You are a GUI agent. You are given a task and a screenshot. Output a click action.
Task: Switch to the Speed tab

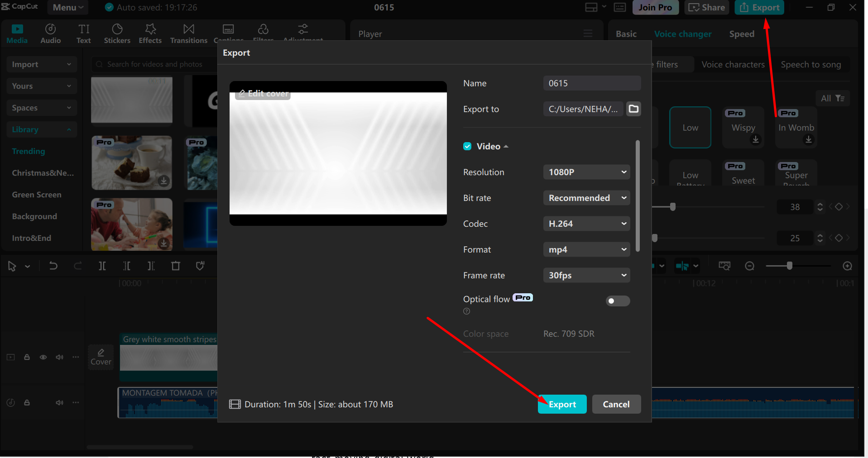[741, 34]
